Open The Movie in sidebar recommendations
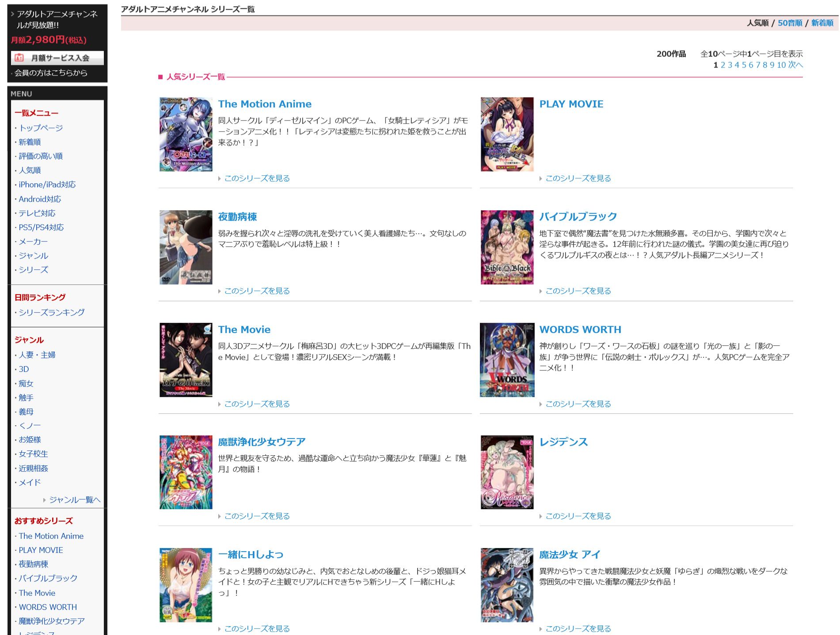The width and height of the screenshot is (840, 635). click(x=37, y=593)
